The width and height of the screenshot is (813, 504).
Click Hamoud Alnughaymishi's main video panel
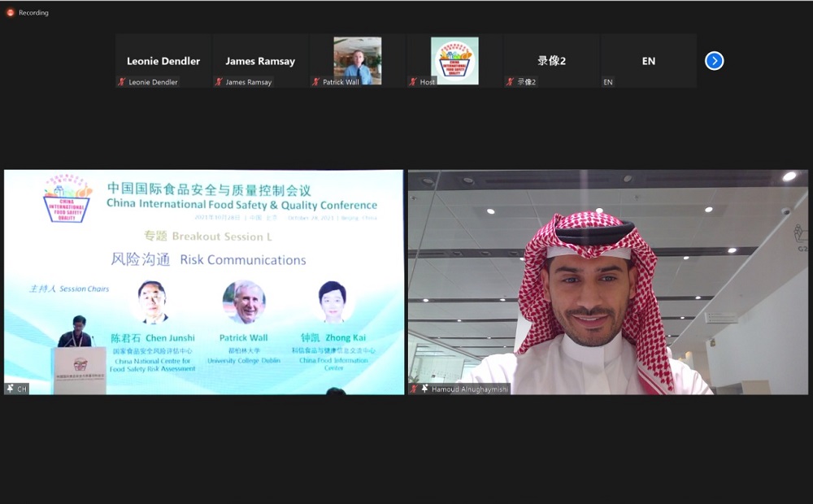pyautogui.click(x=608, y=282)
